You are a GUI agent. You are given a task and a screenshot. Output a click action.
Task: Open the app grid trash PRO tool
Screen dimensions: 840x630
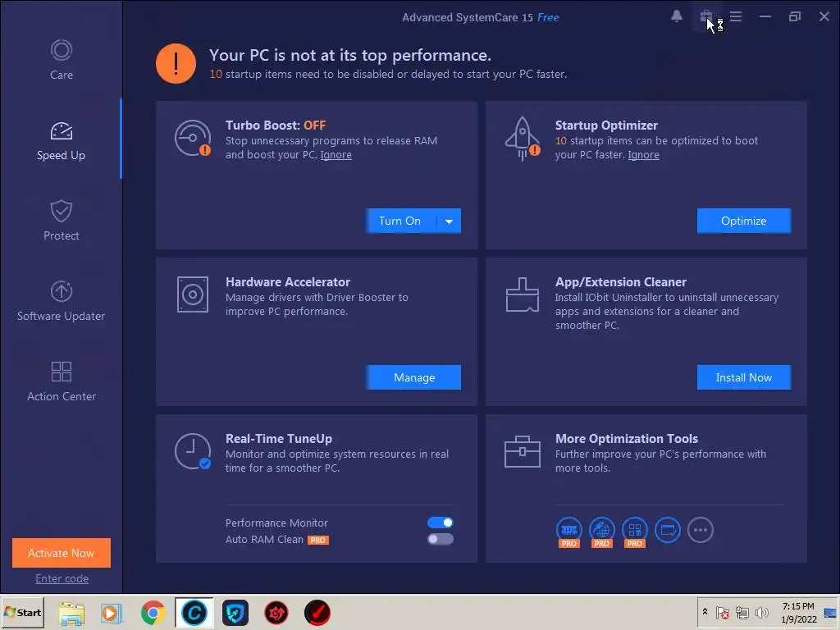click(635, 532)
